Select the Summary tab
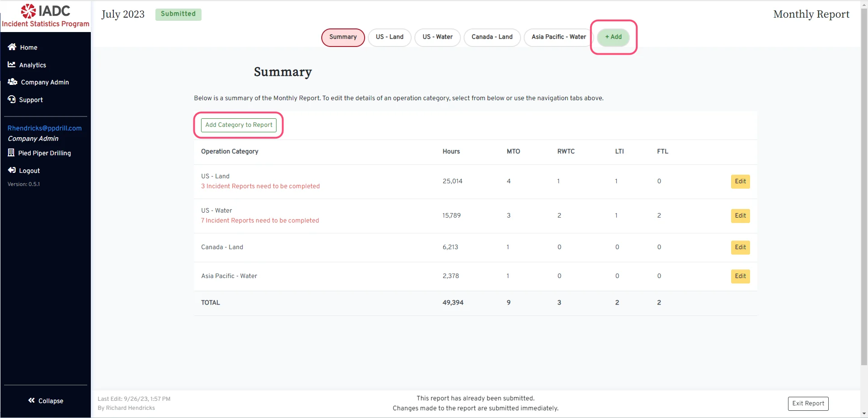This screenshot has height=418, width=868. [x=343, y=37]
